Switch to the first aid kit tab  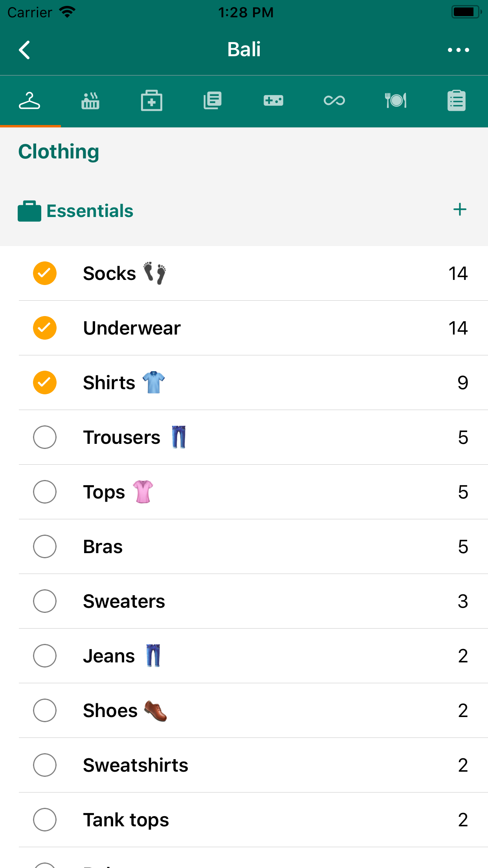pyautogui.click(x=152, y=101)
